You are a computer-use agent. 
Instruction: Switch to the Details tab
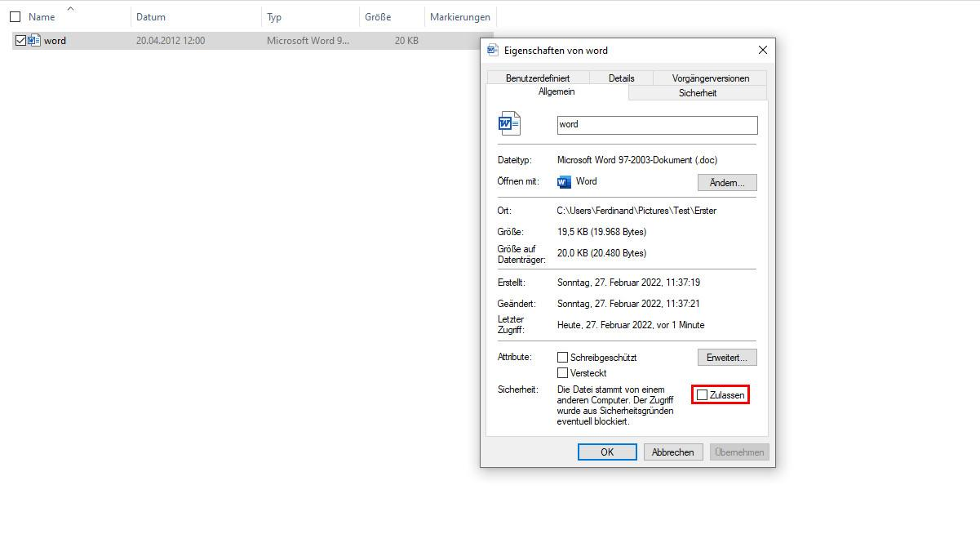coord(621,78)
